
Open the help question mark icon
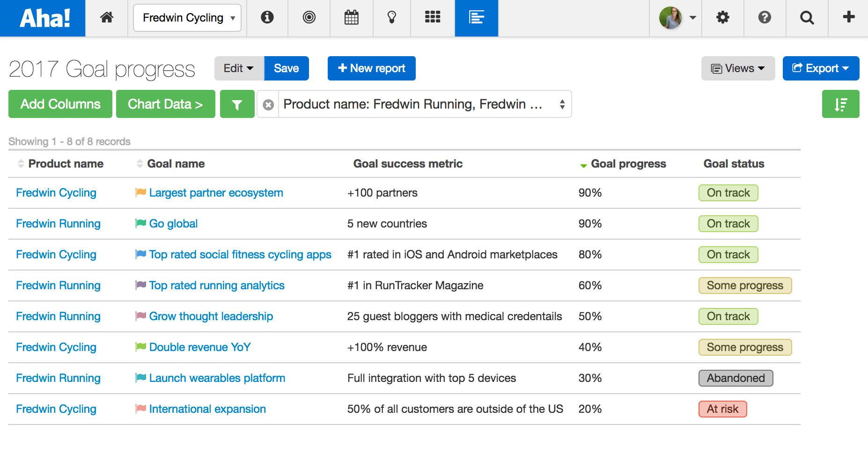(765, 18)
